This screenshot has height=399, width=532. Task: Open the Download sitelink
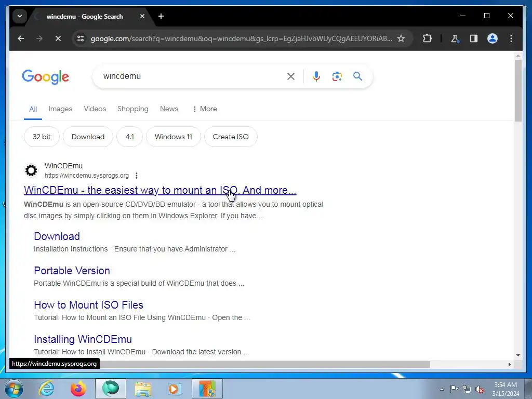click(x=57, y=236)
